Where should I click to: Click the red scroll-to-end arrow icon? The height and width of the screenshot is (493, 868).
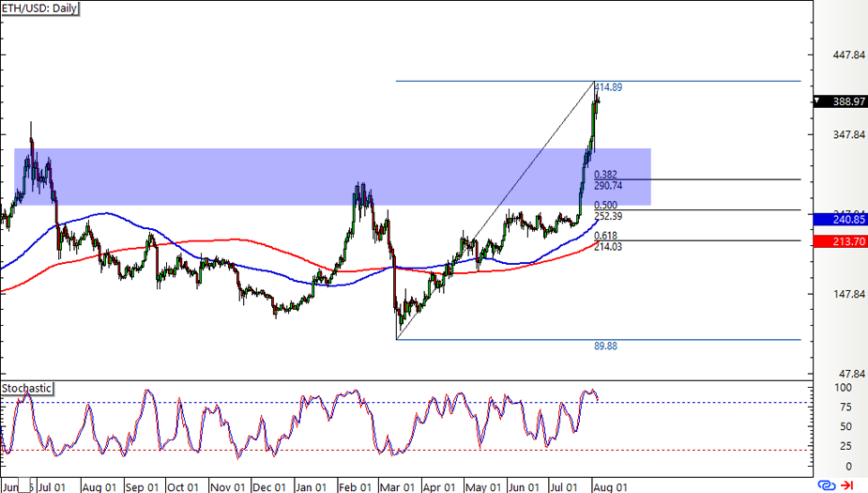[x=846, y=485]
